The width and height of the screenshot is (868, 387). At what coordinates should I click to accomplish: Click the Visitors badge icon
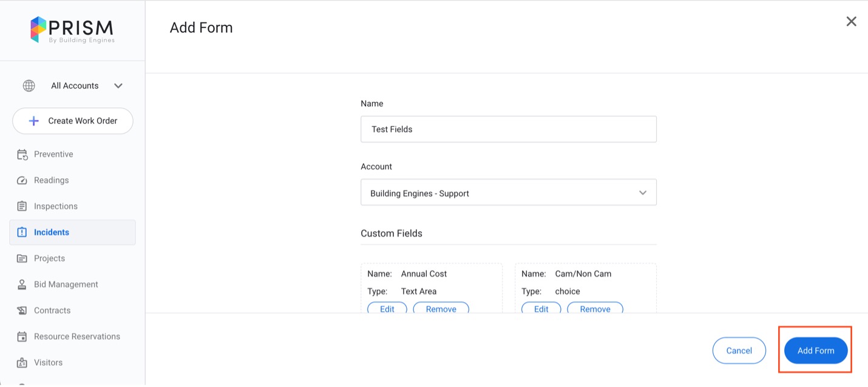tap(22, 363)
